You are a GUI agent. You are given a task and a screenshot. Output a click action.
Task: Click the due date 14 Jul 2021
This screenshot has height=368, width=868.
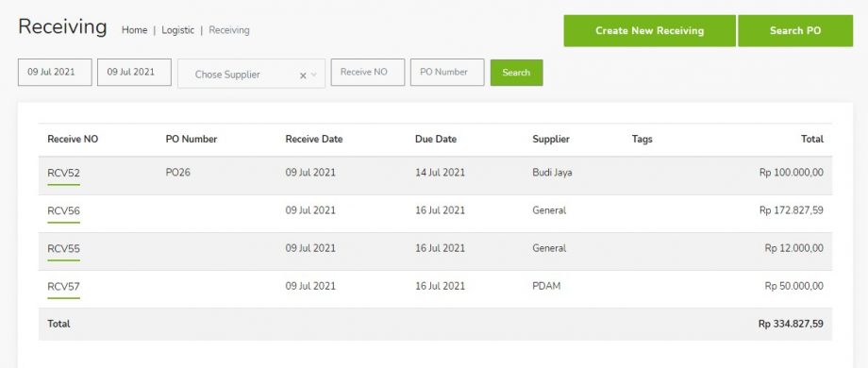[x=440, y=173]
